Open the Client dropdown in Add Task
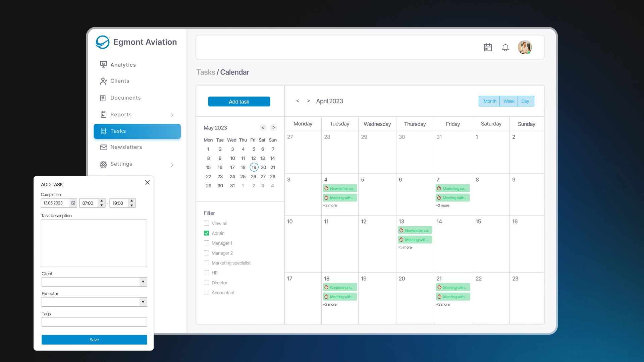Viewport: 644px width, 362px height. (143, 282)
